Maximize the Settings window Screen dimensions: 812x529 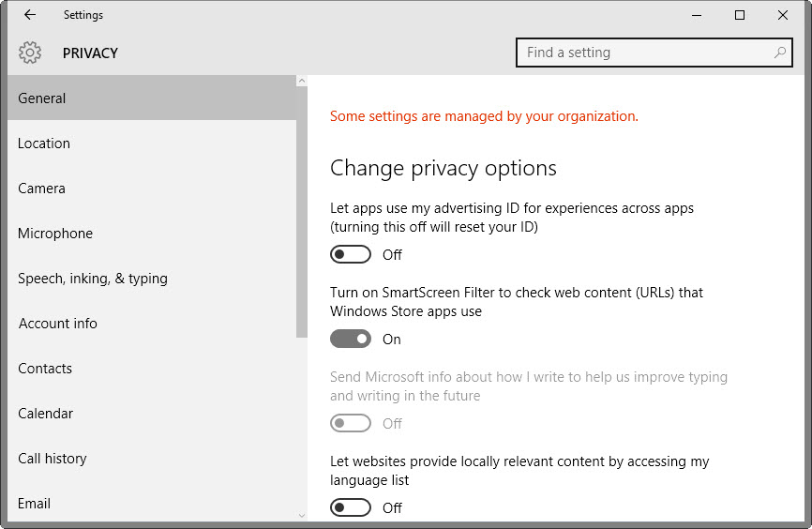click(740, 15)
